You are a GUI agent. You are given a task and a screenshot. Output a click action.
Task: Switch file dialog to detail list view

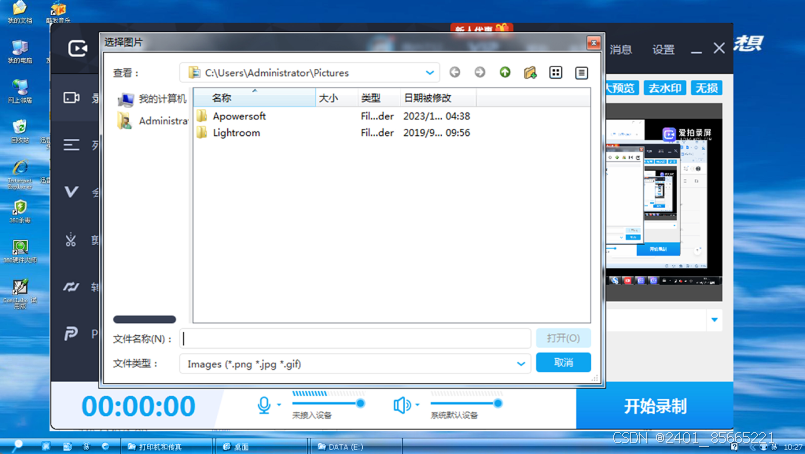pyautogui.click(x=581, y=72)
